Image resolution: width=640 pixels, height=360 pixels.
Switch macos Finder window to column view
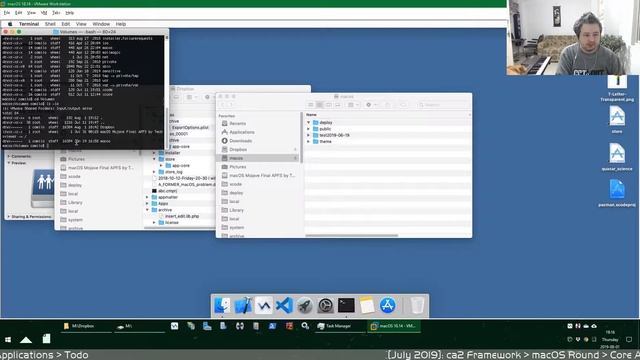(329, 105)
